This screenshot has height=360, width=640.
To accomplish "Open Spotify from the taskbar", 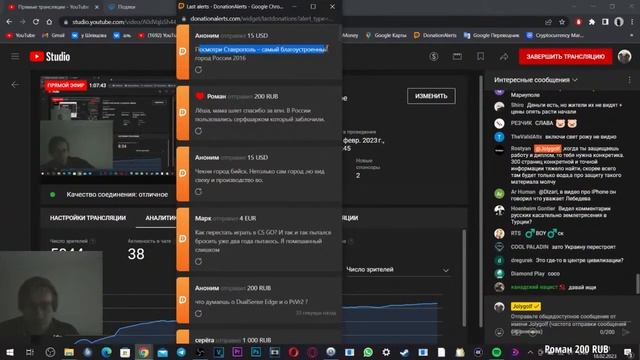I will 496,352.
